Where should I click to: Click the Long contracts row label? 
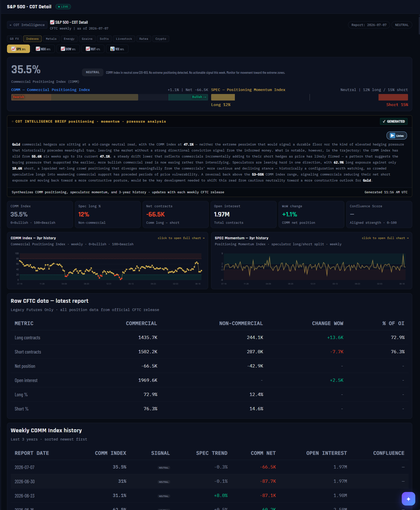tap(27, 337)
